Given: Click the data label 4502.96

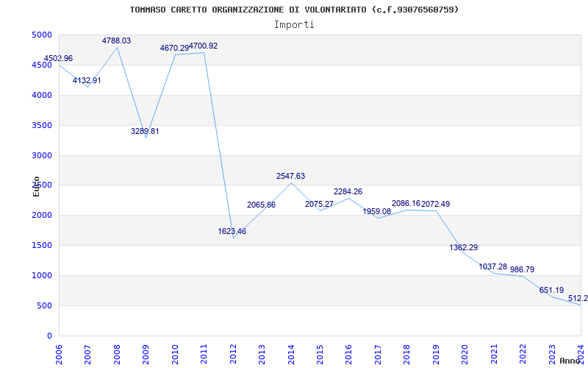Looking at the screenshot, I should tap(59, 59).
